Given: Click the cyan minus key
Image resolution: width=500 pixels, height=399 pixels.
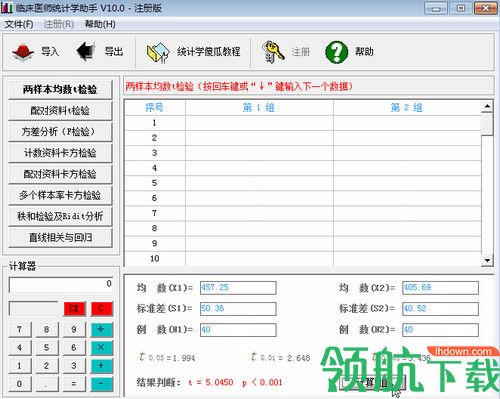Looking at the screenshot, I should [101, 384].
